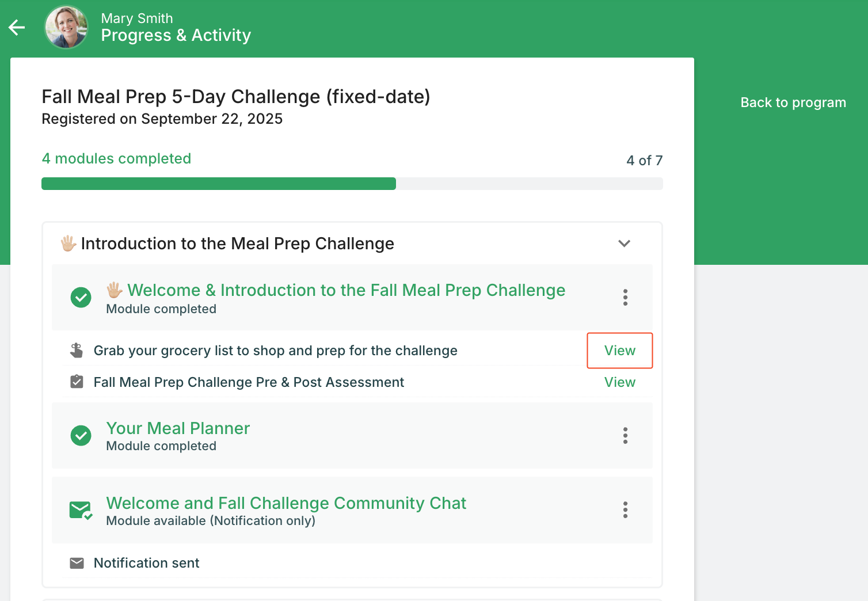Click envelope checkmark icon for Community Chat

click(81, 510)
